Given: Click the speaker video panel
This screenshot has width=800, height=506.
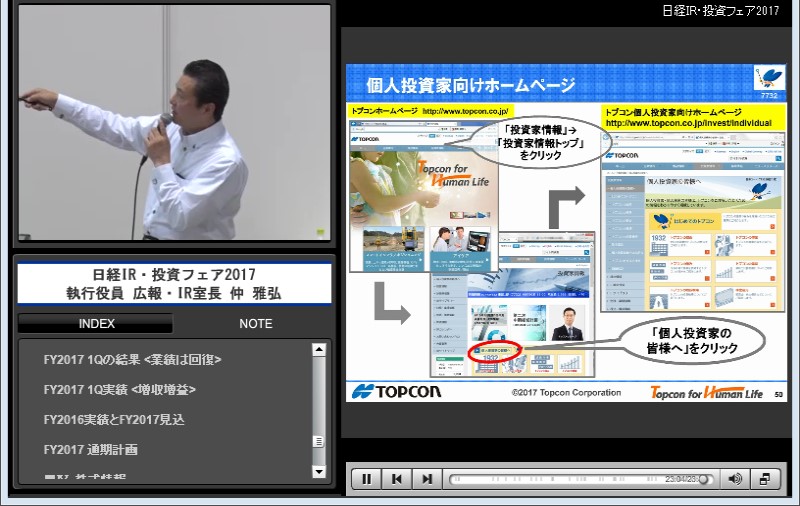Looking at the screenshot, I should pyautogui.click(x=174, y=122).
